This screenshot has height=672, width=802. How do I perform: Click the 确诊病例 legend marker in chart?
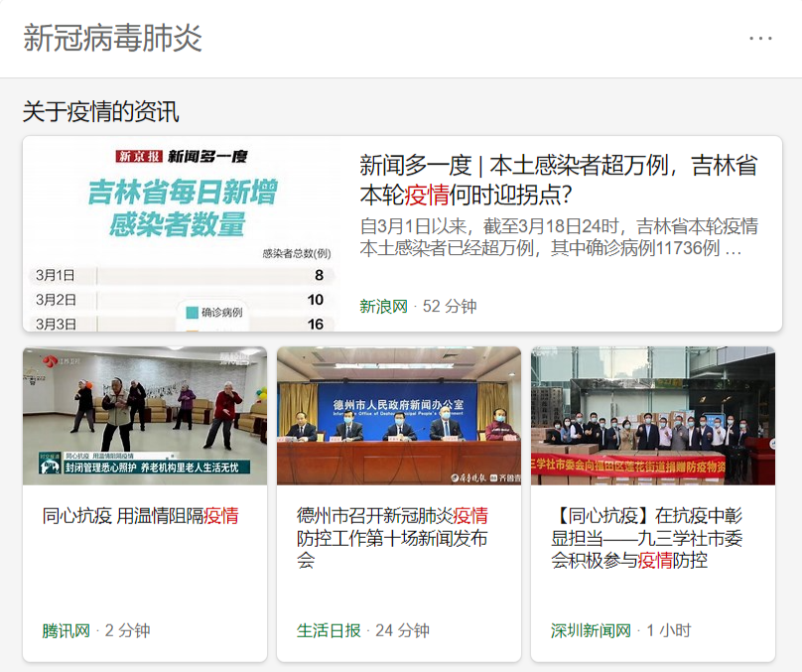[x=192, y=313]
